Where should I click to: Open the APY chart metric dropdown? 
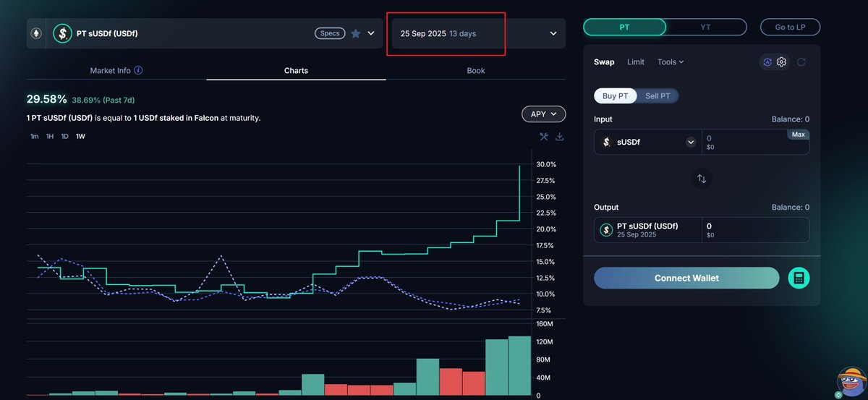[543, 114]
